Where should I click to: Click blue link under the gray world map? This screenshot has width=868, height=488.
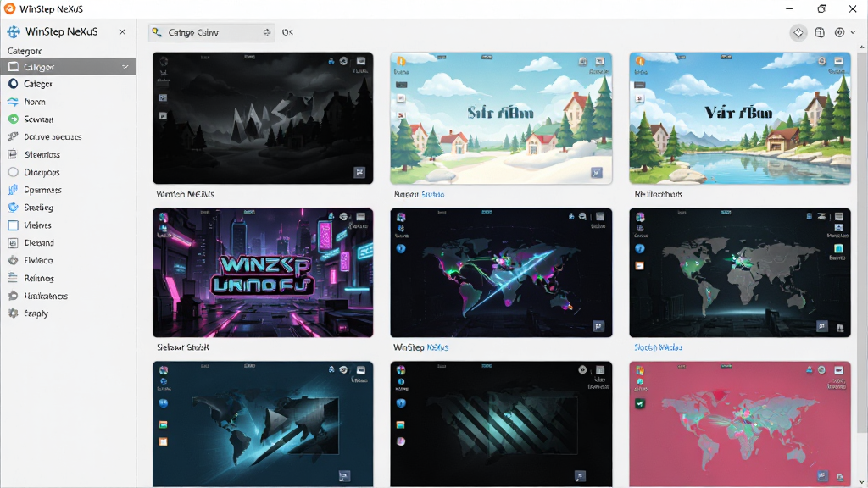[658, 347]
